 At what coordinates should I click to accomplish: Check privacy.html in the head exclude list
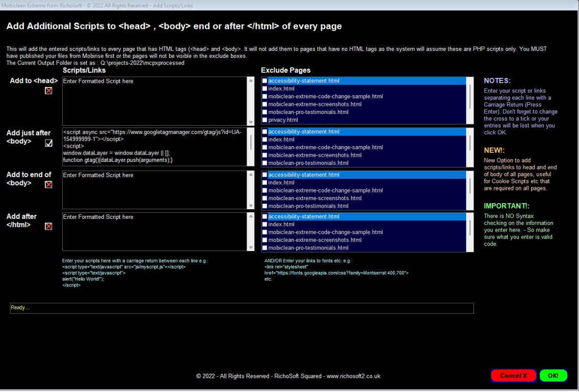(265, 120)
